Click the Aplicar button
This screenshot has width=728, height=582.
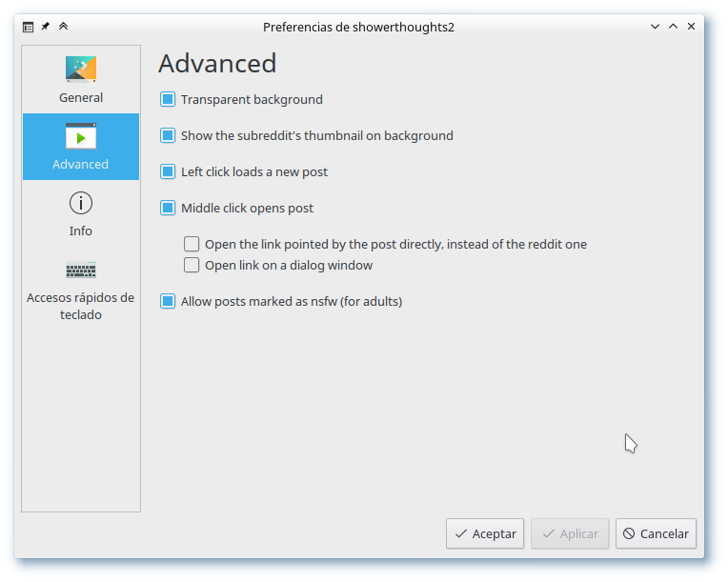click(x=570, y=533)
